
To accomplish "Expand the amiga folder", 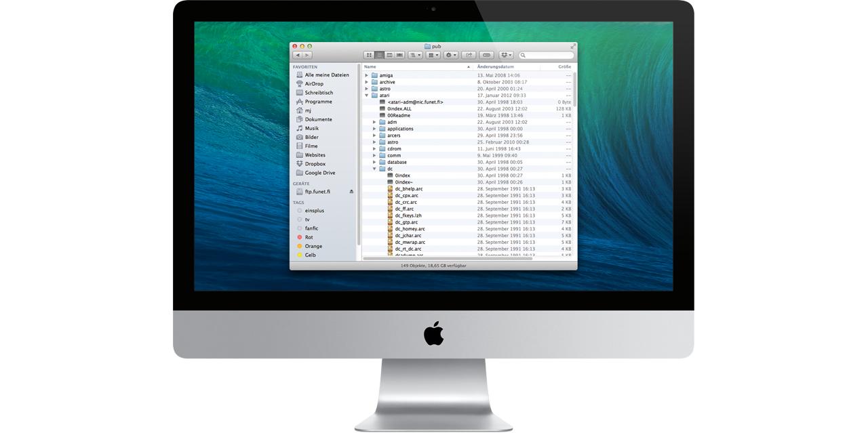I will click(367, 74).
